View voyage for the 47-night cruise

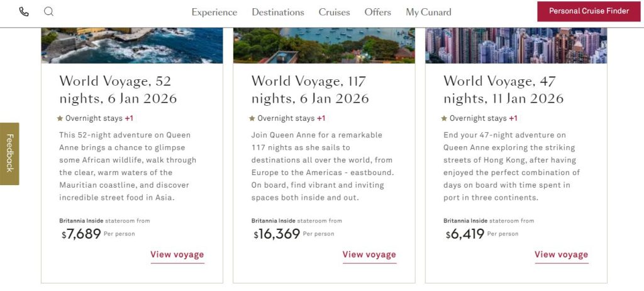pyautogui.click(x=561, y=255)
